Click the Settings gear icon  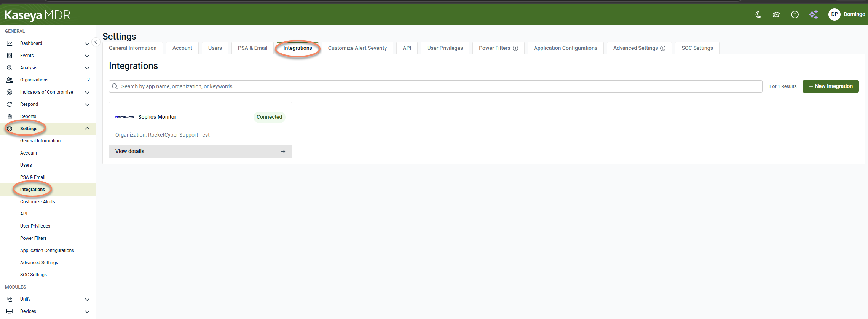pyautogui.click(x=10, y=129)
